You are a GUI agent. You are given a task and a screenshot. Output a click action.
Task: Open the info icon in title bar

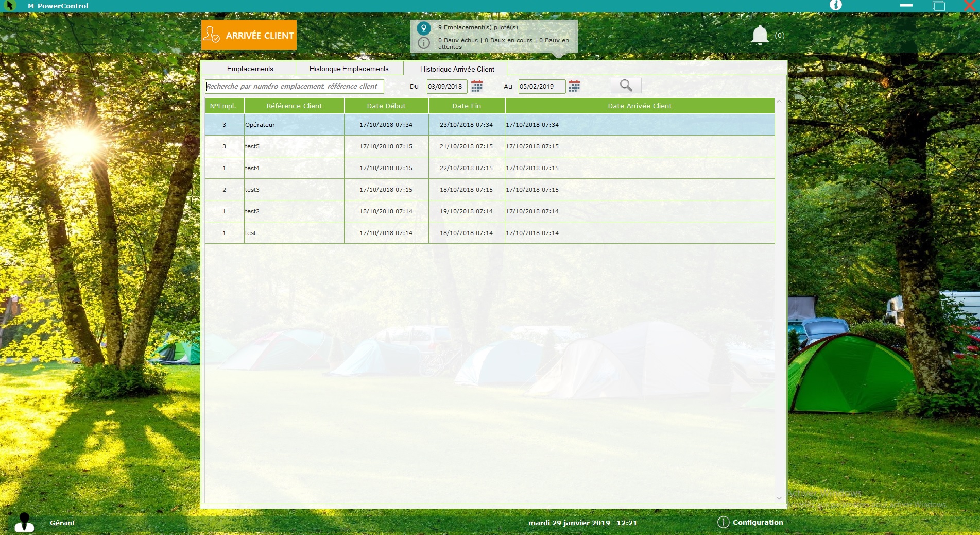[835, 5]
